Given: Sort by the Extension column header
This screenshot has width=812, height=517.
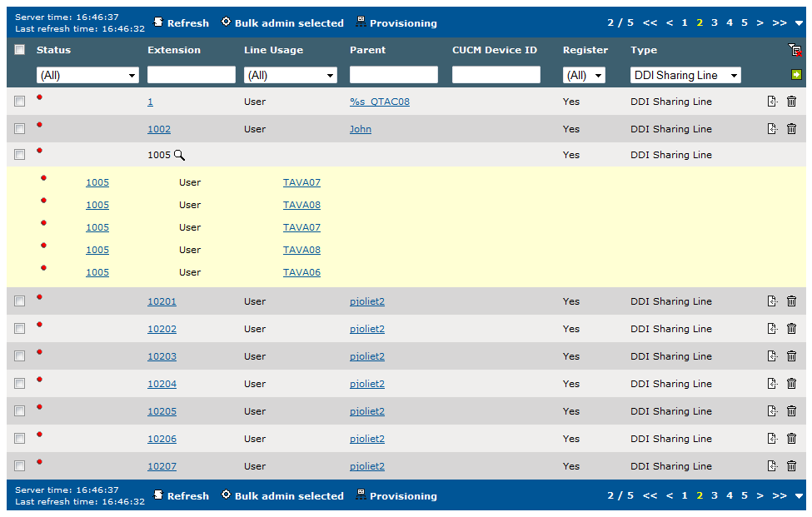Looking at the screenshot, I should coord(174,50).
